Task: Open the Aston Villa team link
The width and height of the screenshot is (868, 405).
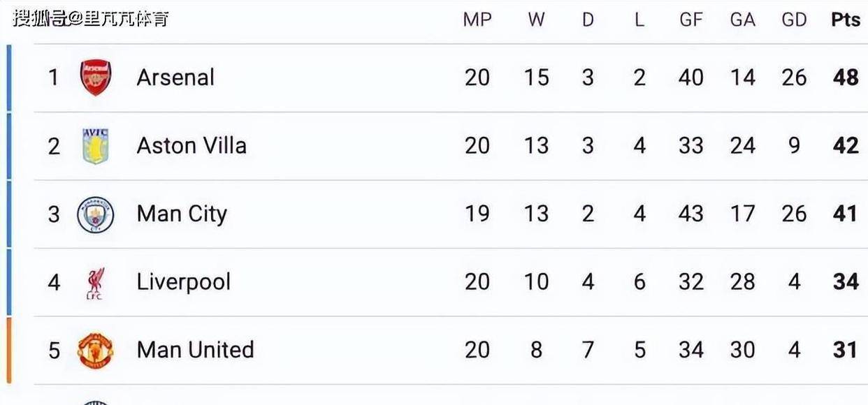Action: click(191, 146)
